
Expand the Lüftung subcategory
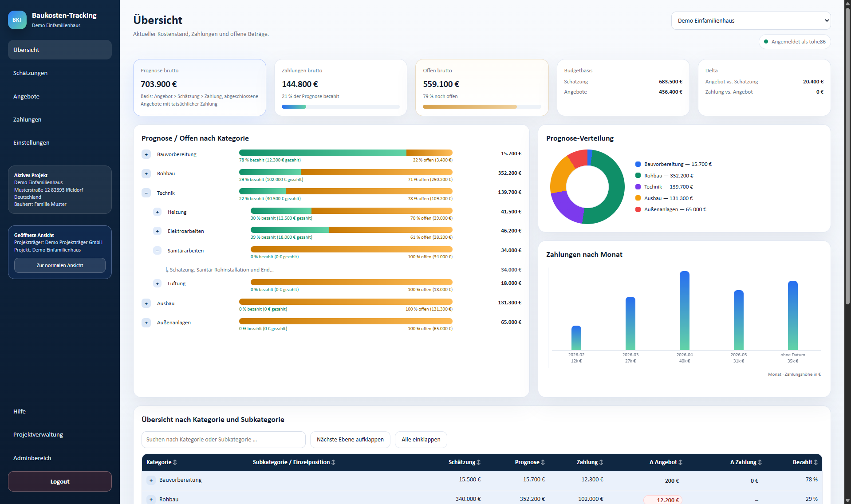click(x=157, y=283)
